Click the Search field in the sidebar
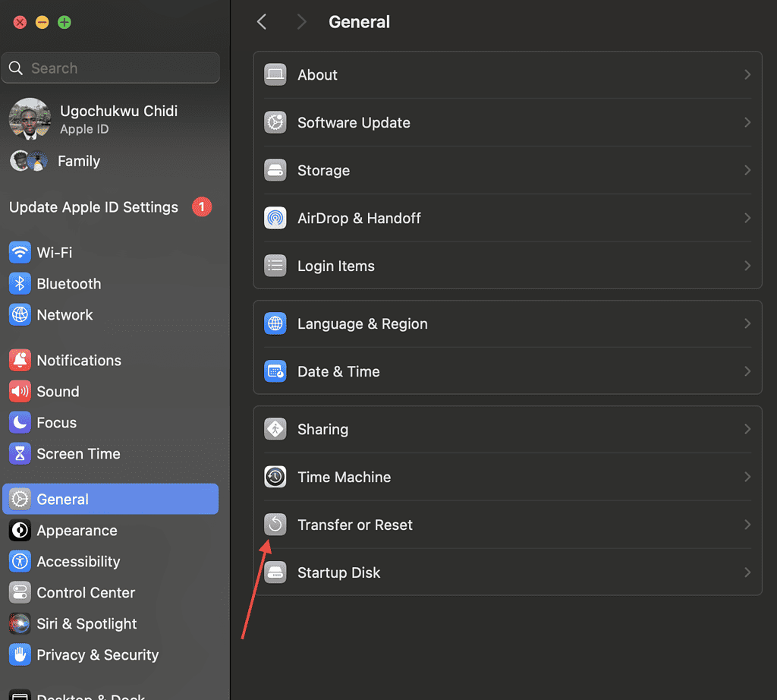 [x=111, y=68]
